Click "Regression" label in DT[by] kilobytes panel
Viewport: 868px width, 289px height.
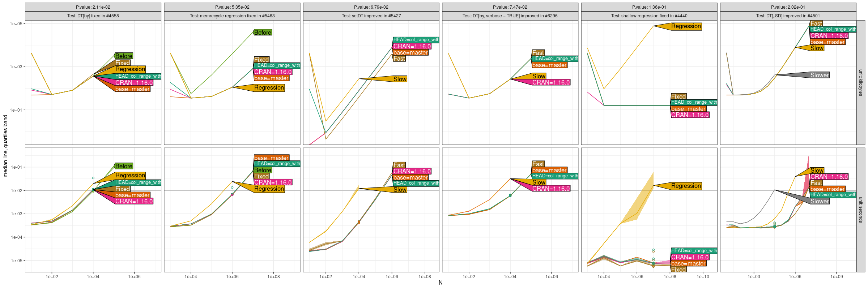point(130,69)
